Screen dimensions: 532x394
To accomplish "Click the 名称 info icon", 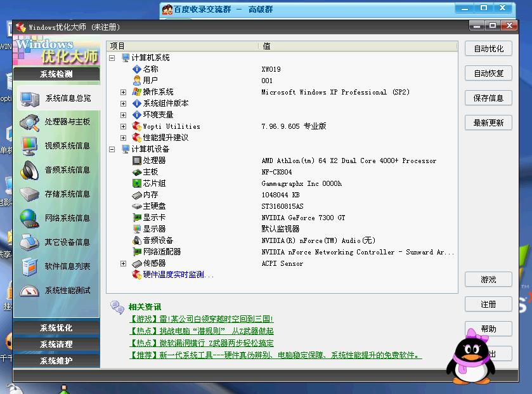I will (x=137, y=69).
